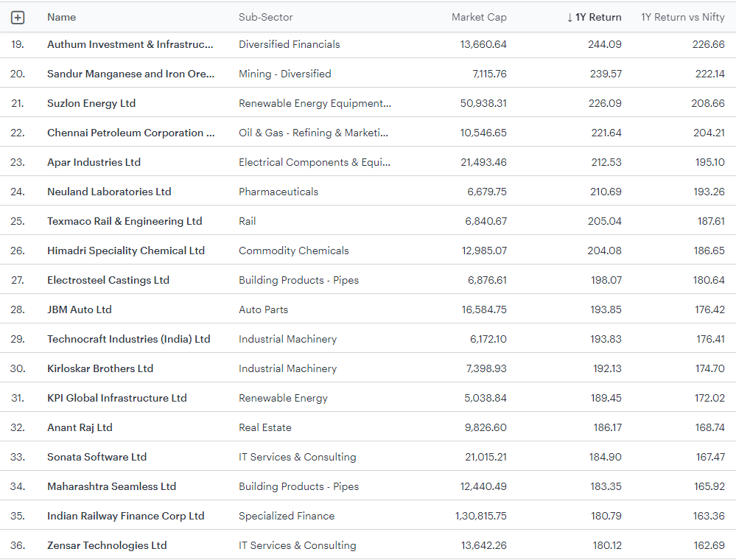This screenshot has height=560, width=736.
Task: Click Specialized Finance sub-sector cell
Action: click(x=287, y=517)
